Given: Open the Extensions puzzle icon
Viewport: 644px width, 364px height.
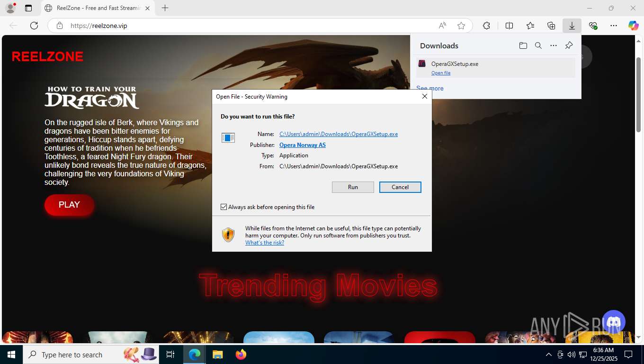Looking at the screenshot, I should (486, 26).
